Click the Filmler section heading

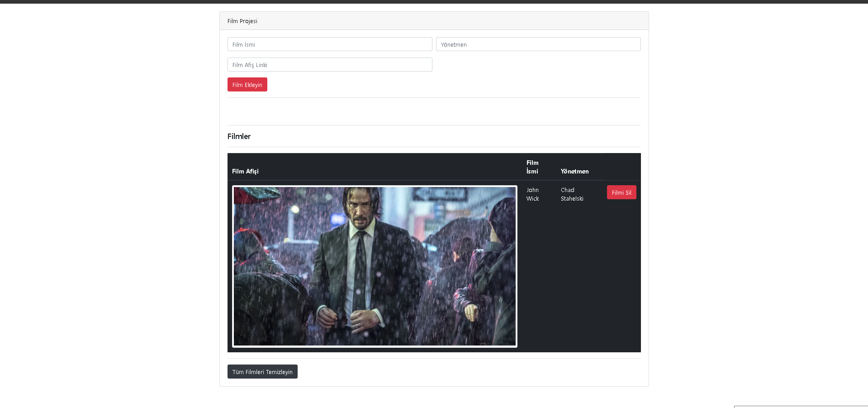coord(239,136)
